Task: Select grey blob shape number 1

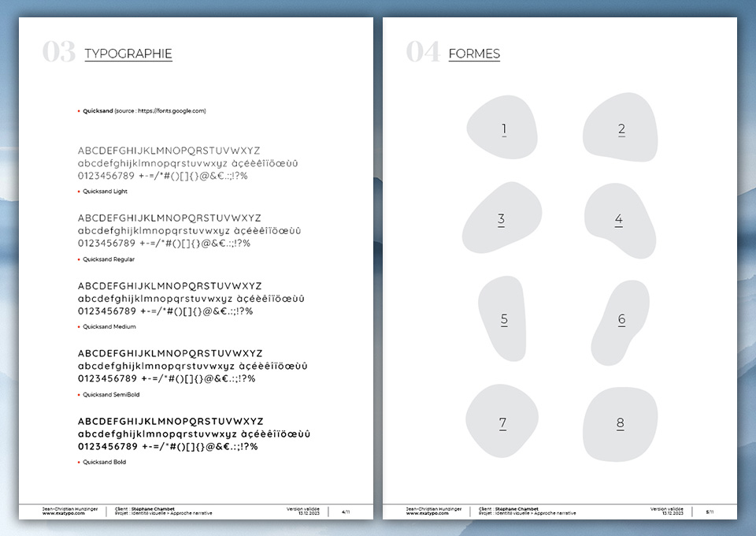Action: (502, 128)
